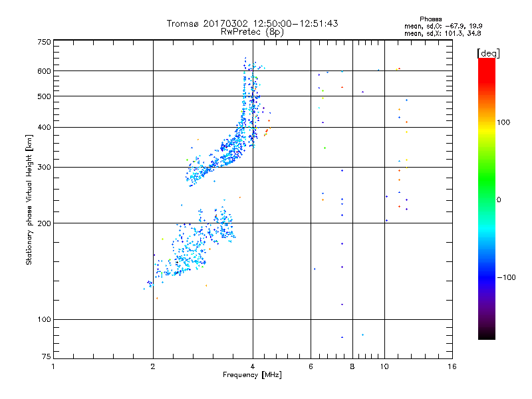The width and height of the screenshot is (532, 399).
Task: Click the x-axis '2' tick label
Action: [153, 366]
